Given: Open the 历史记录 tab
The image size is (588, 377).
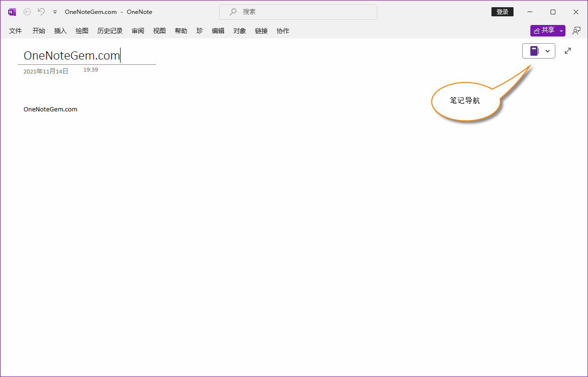Looking at the screenshot, I should (110, 31).
